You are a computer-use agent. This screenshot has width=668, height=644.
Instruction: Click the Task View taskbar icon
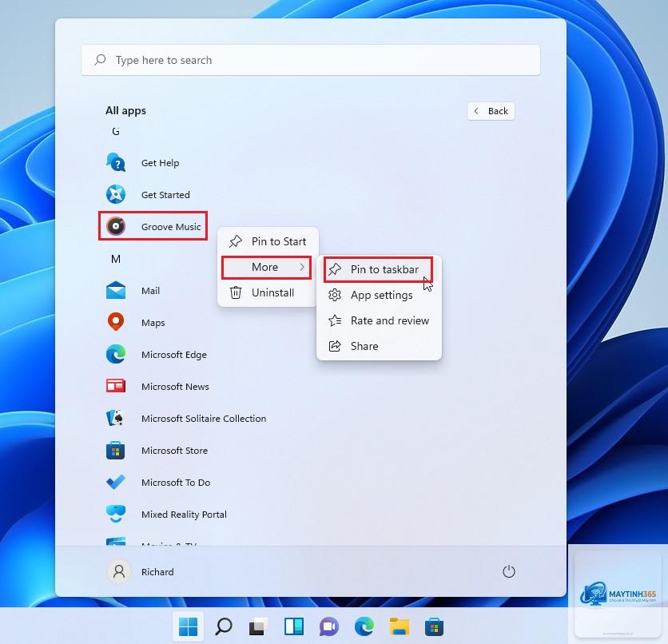coord(259,626)
